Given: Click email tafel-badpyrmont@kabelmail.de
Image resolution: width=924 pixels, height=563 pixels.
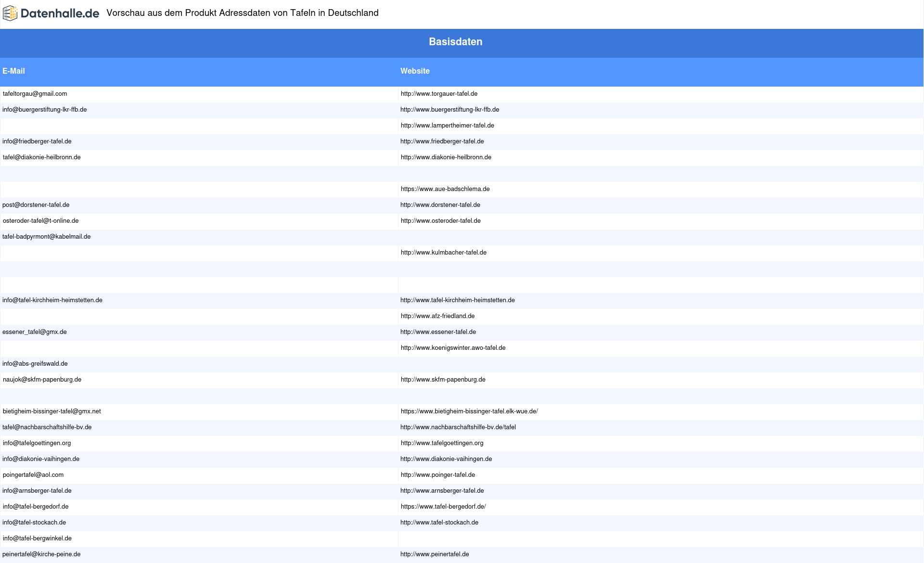Looking at the screenshot, I should (46, 237).
